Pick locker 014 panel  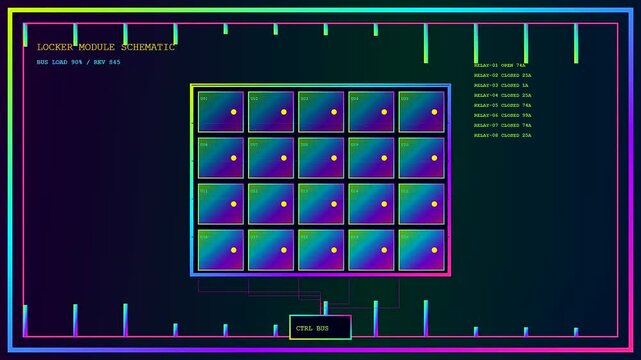click(371, 204)
